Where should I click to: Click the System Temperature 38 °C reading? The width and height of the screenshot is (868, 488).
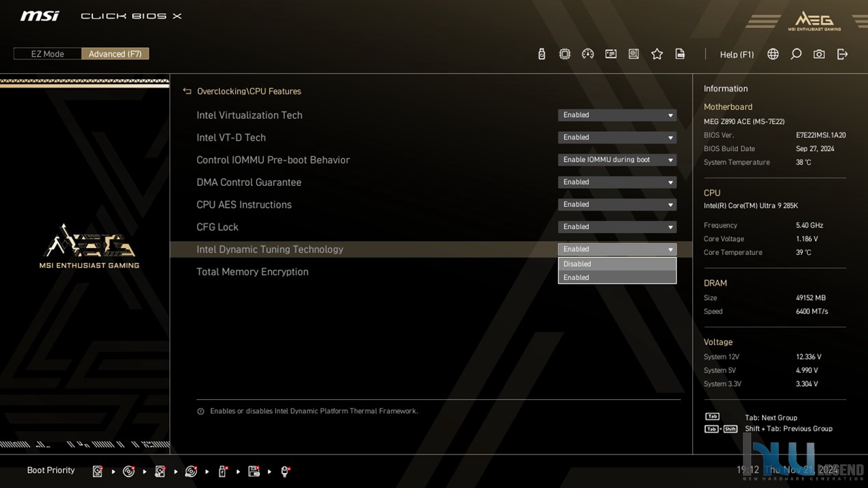pyautogui.click(x=803, y=163)
